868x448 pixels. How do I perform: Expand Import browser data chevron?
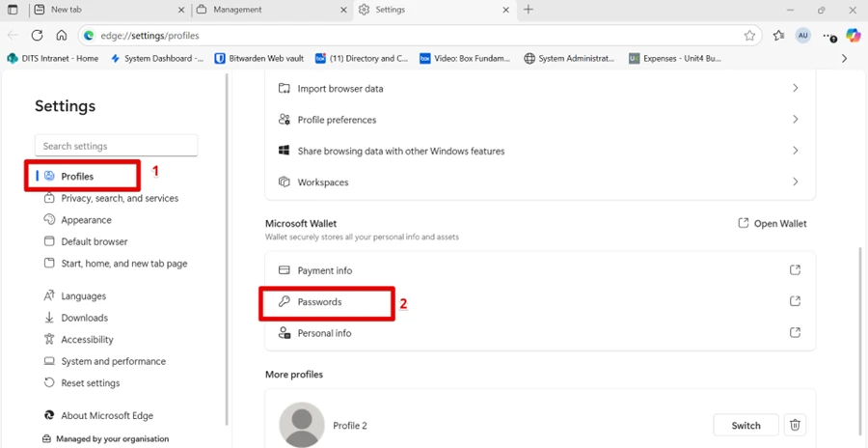click(795, 88)
